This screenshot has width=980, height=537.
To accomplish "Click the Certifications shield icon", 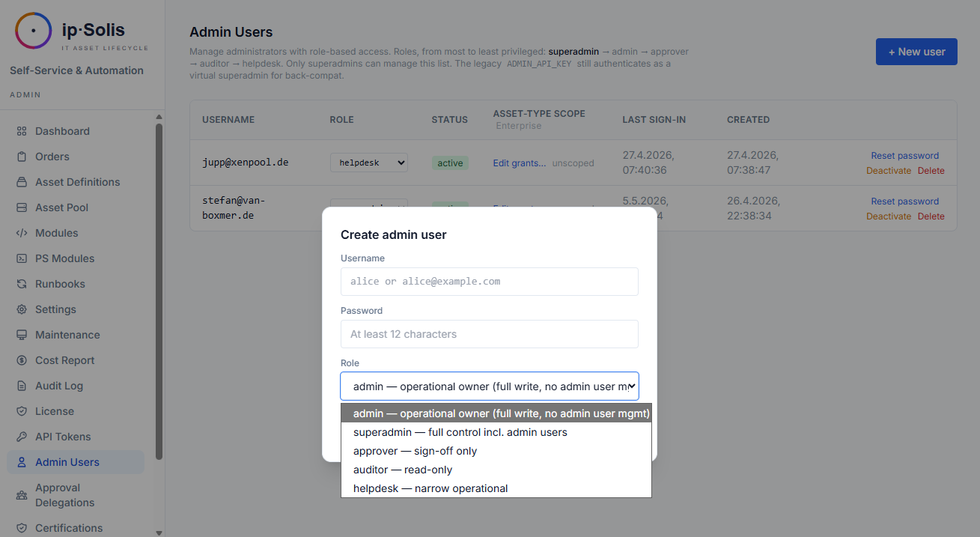I will click(22, 528).
